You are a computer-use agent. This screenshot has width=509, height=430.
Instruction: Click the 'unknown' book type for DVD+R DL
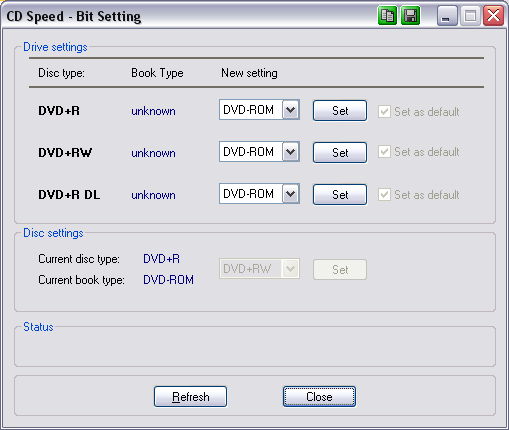pos(153,195)
